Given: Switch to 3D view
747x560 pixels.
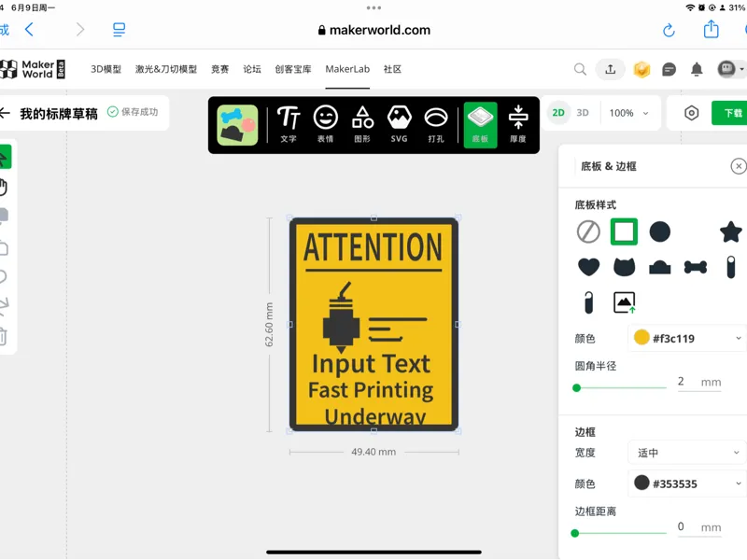Looking at the screenshot, I should pos(582,113).
